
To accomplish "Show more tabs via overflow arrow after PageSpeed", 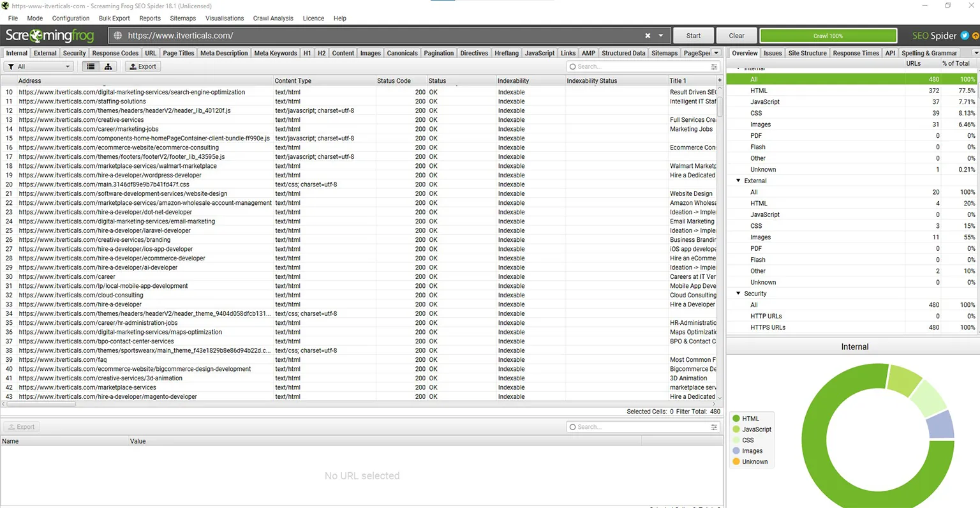I will 716,53.
